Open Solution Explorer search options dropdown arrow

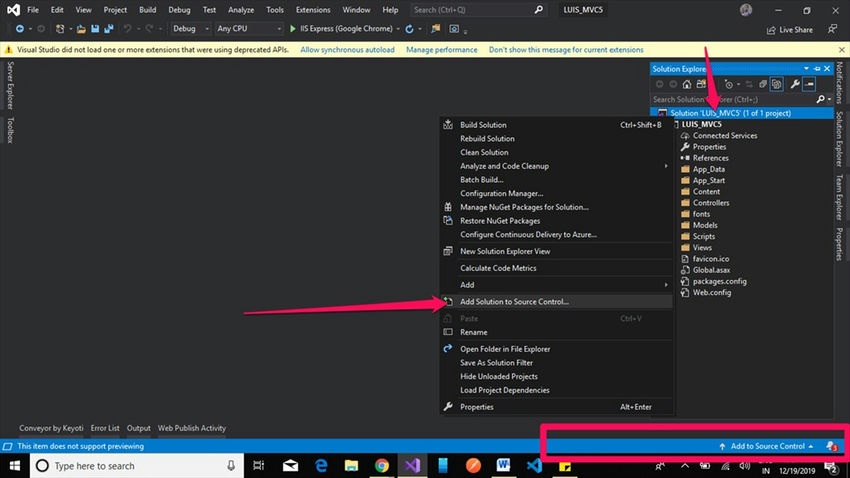[829, 99]
